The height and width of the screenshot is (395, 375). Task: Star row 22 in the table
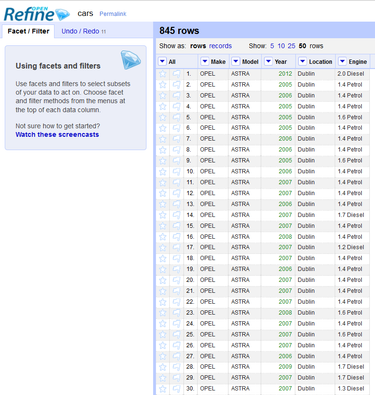[x=163, y=302]
